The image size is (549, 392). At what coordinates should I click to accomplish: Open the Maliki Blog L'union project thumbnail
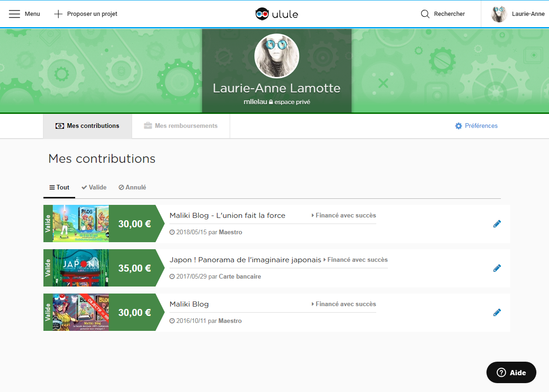coord(81,224)
